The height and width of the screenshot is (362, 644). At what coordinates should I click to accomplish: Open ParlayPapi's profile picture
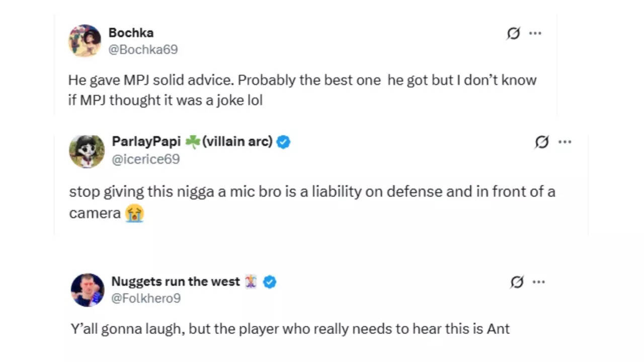pyautogui.click(x=87, y=151)
